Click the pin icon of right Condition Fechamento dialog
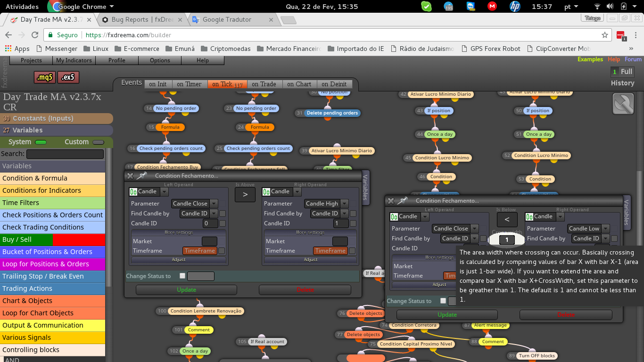This screenshot has width=644, height=362. tap(403, 200)
